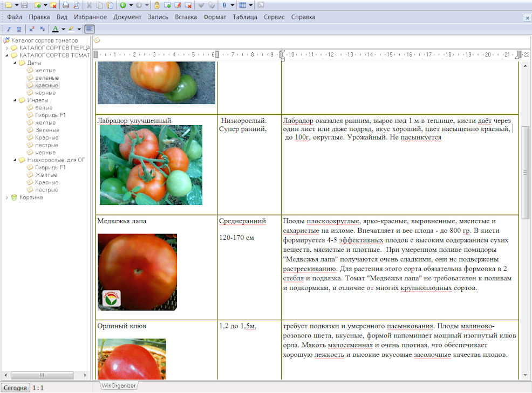Image resolution: width=532 pixels, height=393 pixels.
Task: Click the tree panel horizontal scrollbar
Action: tap(42, 375)
